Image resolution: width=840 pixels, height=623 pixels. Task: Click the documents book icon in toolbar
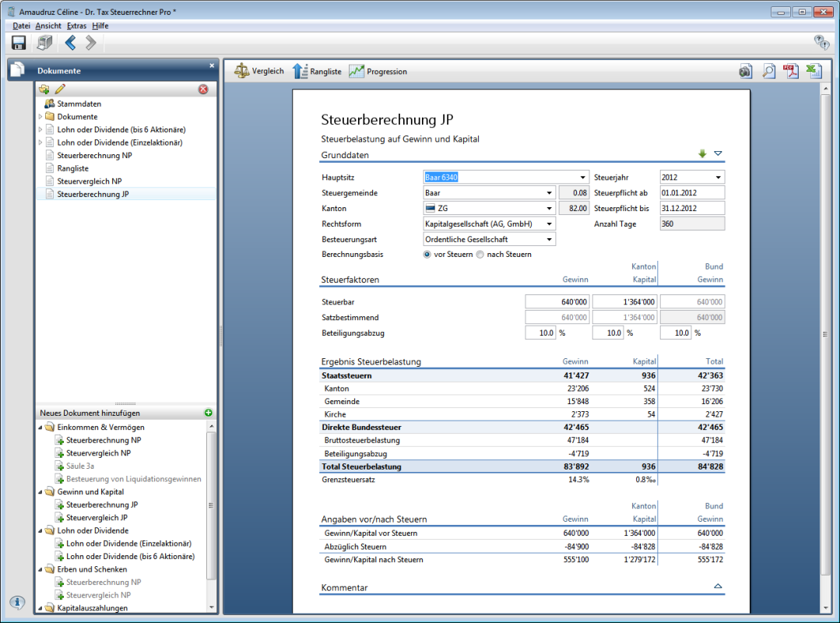[x=45, y=43]
